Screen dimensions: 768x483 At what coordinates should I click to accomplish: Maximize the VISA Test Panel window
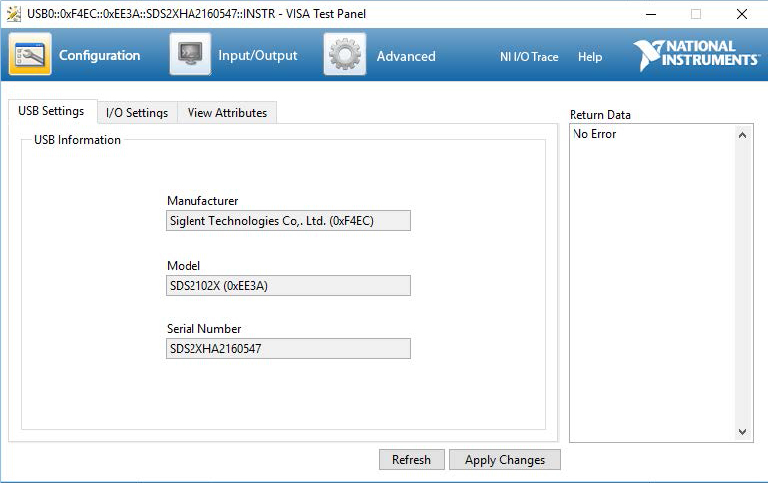696,14
